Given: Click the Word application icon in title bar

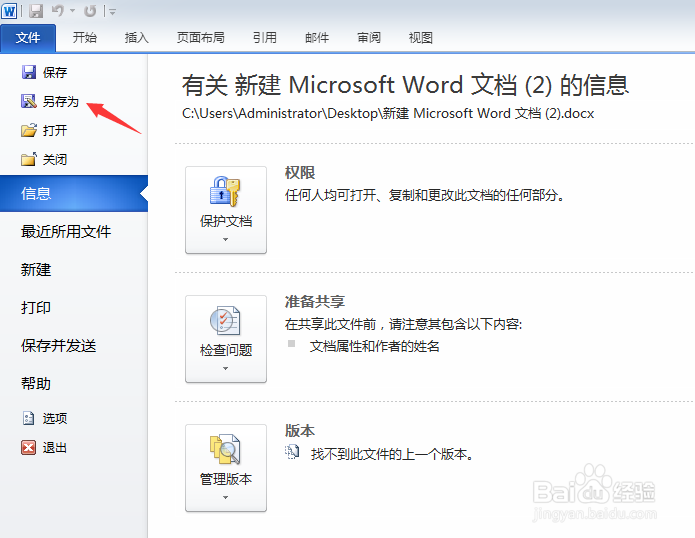Looking at the screenshot, I should point(9,11).
